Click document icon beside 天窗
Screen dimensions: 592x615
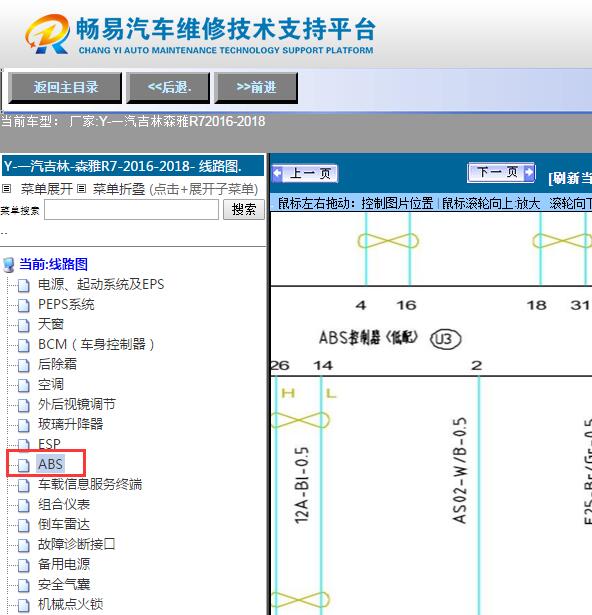click(24, 326)
